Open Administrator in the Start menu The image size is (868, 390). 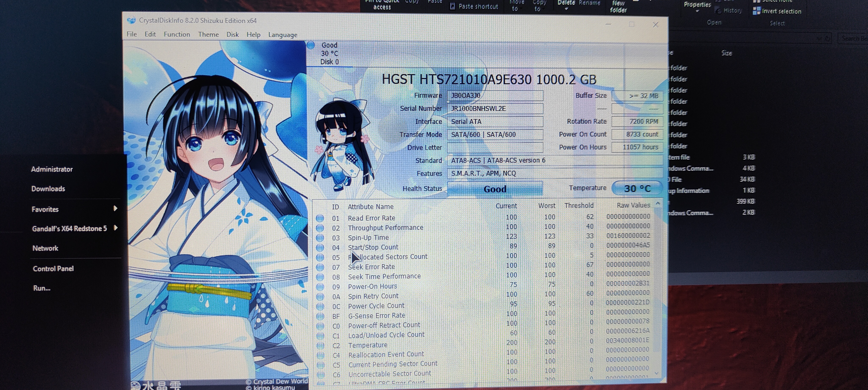[52, 169]
